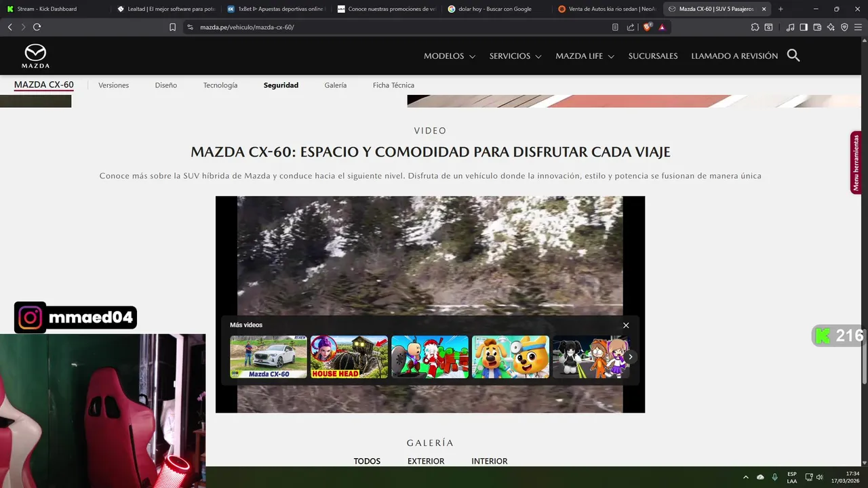Open the extensions puzzle icon
Image resolution: width=868 pixels, height=488 pixels.
[755, 27]
